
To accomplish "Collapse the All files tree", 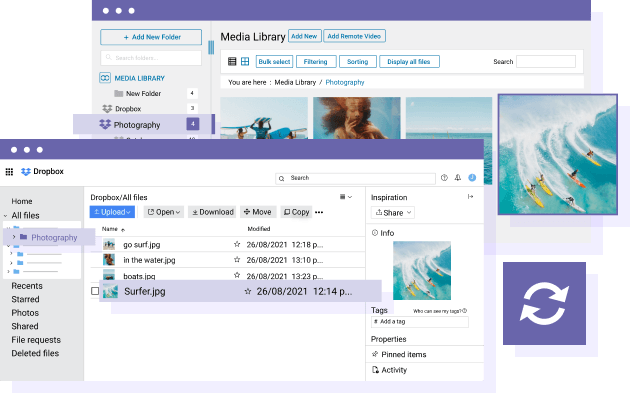I will point(6,216).
